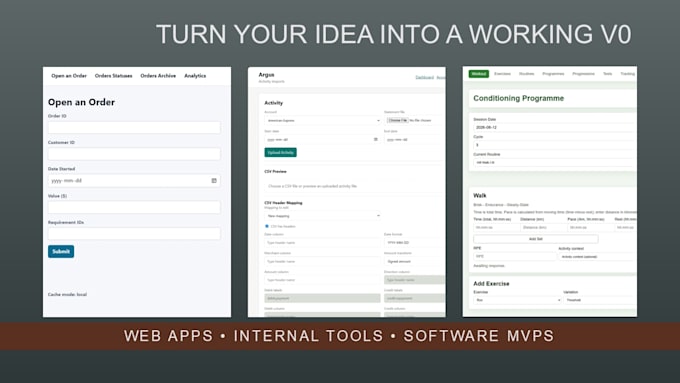
Task: Click the Date format field in Argus
Action: tap(415, 242)
